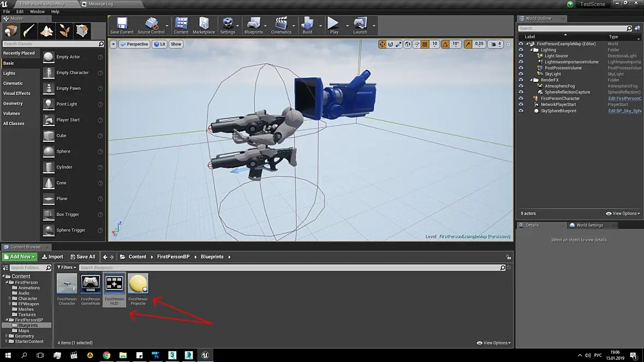Open the Window menu
The height and width of the screenshot is (362, 644).
click(37, 11)
